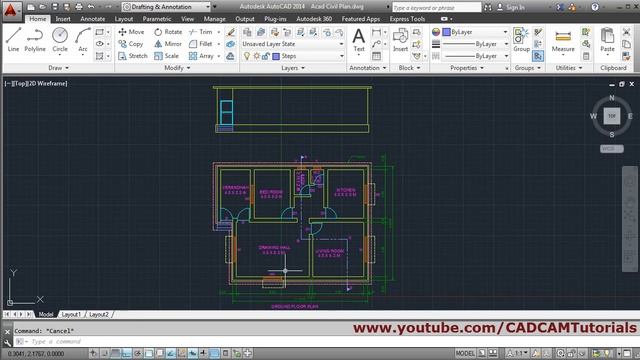Click the Help question mark icon
Image resolution: width=640 pixels, height=360 pixels.
pos(595,7)
